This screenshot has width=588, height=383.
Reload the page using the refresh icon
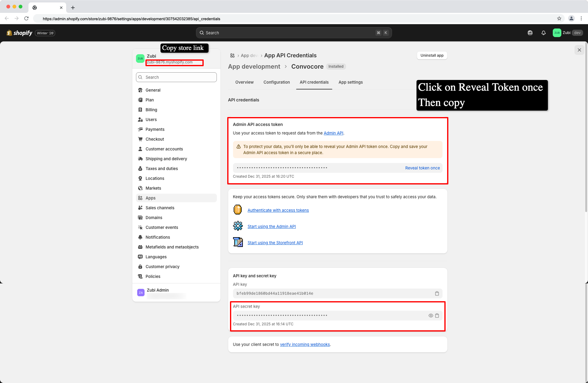tap(26, 18)
